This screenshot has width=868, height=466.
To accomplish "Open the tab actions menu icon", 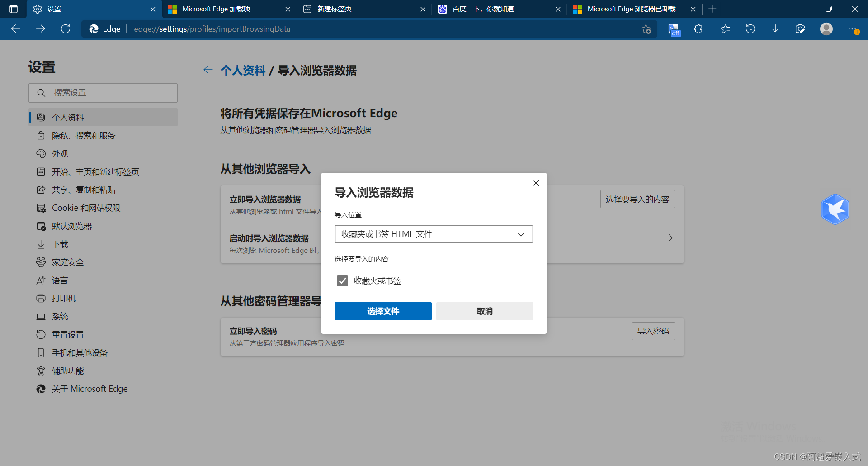I will (x=14, y=9).
